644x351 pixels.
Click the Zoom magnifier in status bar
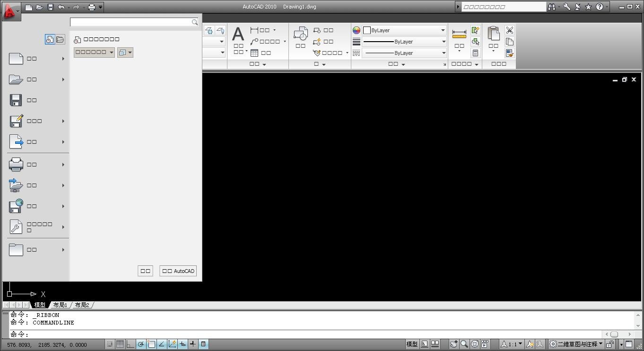464,344
